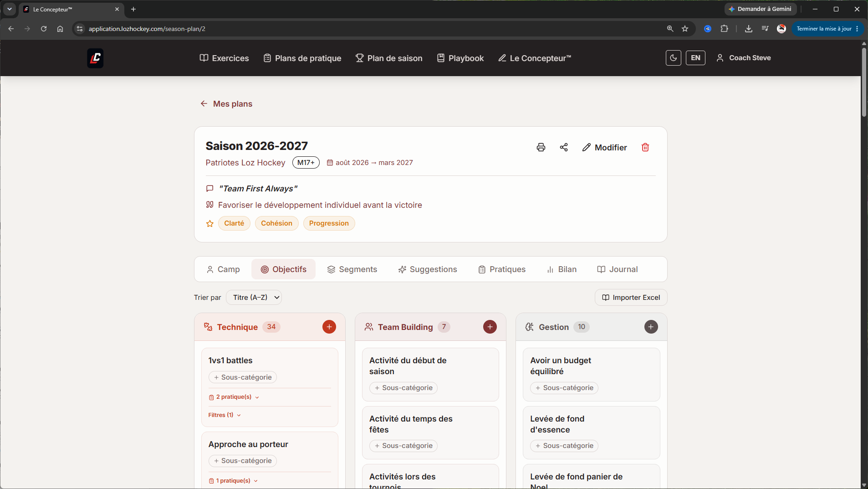Add a new Team Building objective
Viewport: 868px width, 489px height.
pos(490,327)
